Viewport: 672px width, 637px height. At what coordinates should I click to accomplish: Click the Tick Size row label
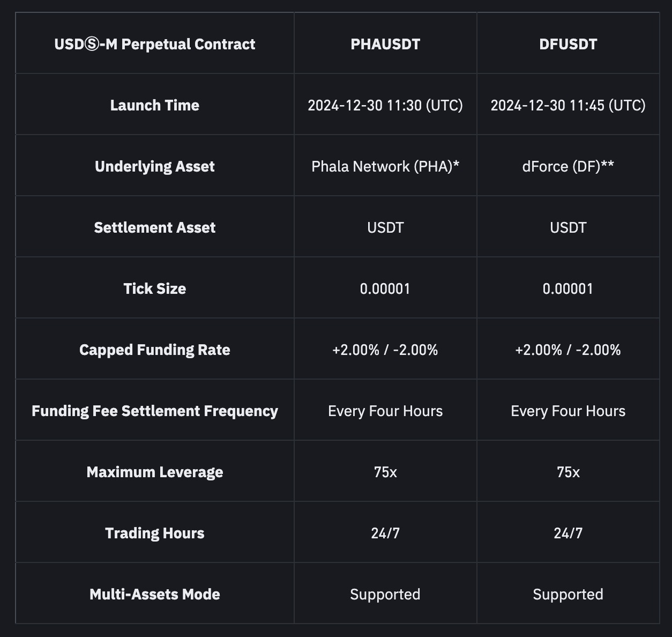coord(155,288)
